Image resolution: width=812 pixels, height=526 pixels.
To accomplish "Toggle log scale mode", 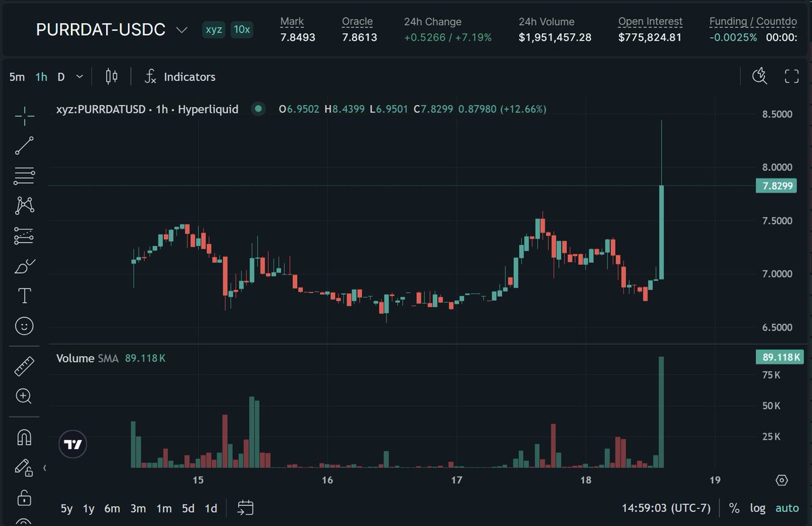I will click(x=758, y=508).
